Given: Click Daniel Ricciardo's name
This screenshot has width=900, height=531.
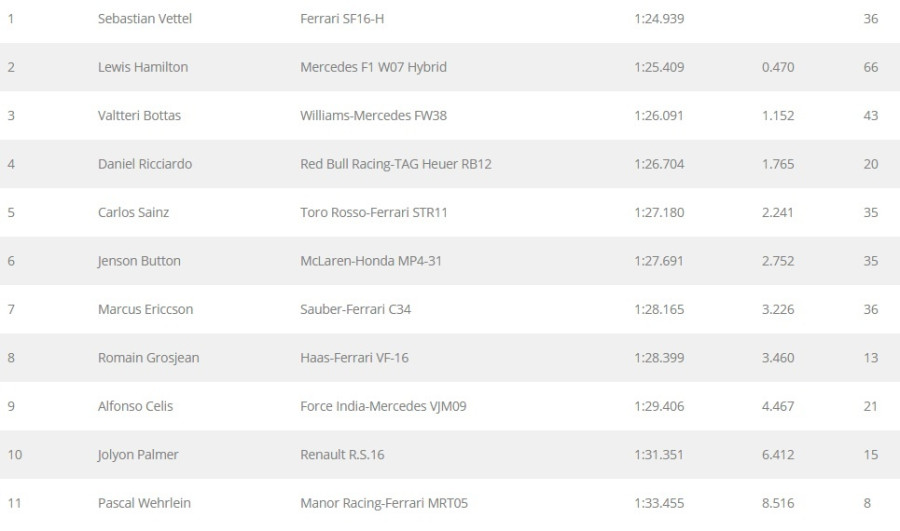Looking at the screenshot, I should click(144, 164).
